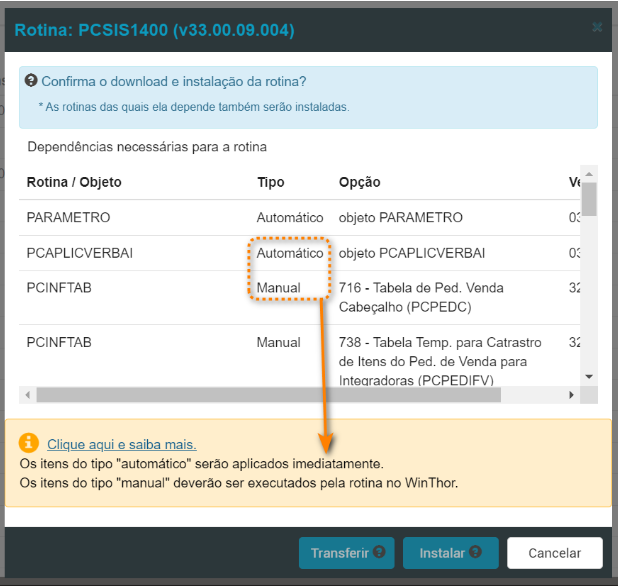618x587 pixels.
Task: Click the horizontal scrollbar right arrow
Action: click(571, 395)
